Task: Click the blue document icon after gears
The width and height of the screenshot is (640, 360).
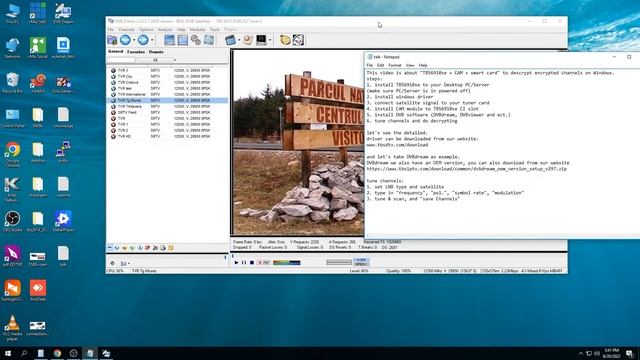Action: [209, 40]
